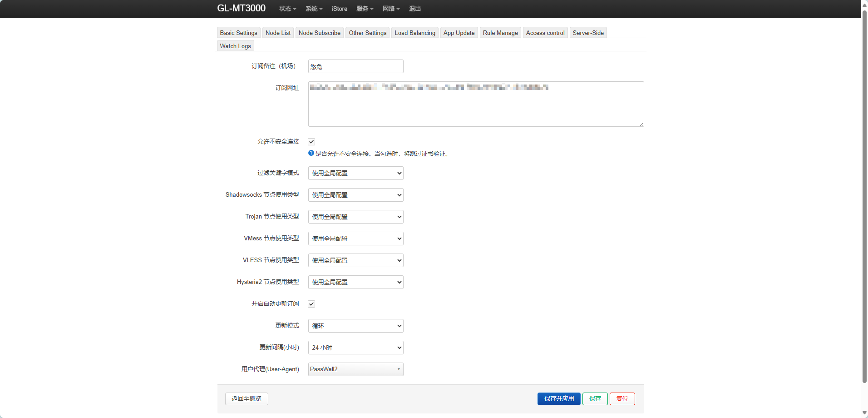
Task: Click the 返回至概览 button
Action: (246, 398)
